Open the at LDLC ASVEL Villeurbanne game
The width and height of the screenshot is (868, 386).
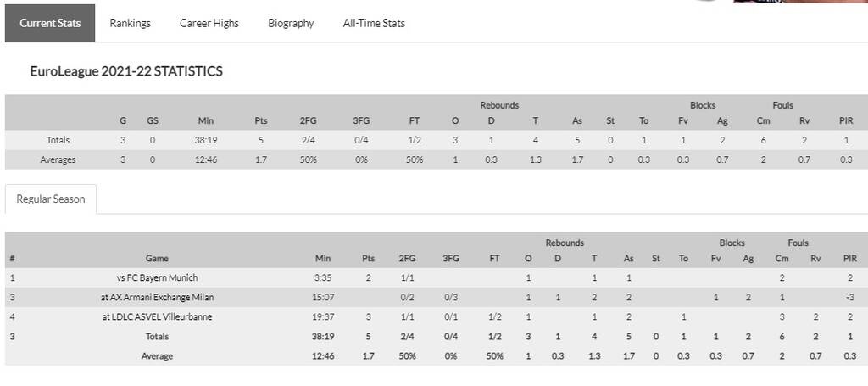(x=157, y=316)
